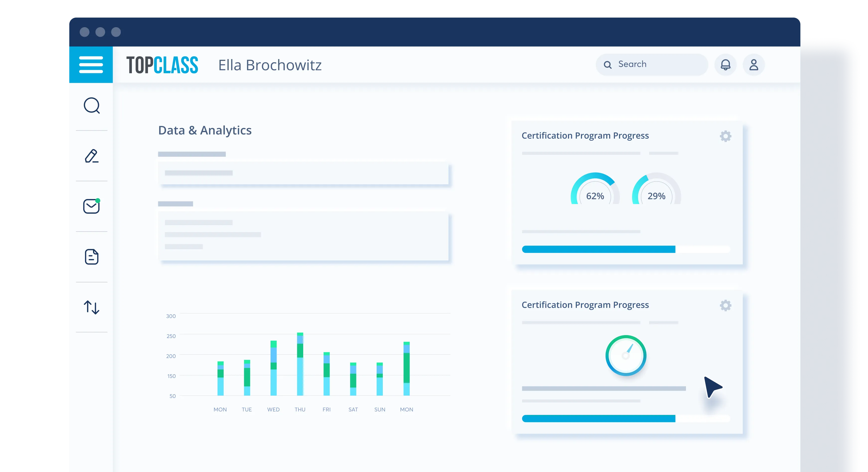Open settings gear on top certification card

click(725, 136)
